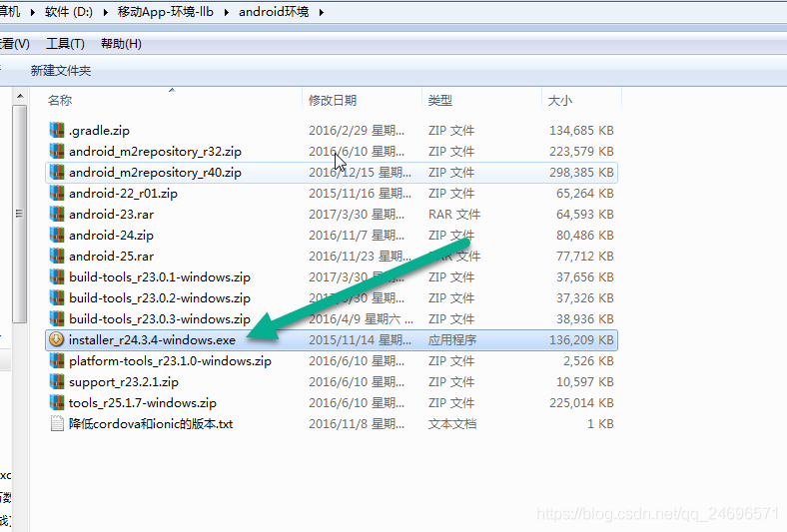This screenshot has width=787, height=532.
Task: Expand the arrow after android环境 breadcrumb
Action: coord(322,12)
